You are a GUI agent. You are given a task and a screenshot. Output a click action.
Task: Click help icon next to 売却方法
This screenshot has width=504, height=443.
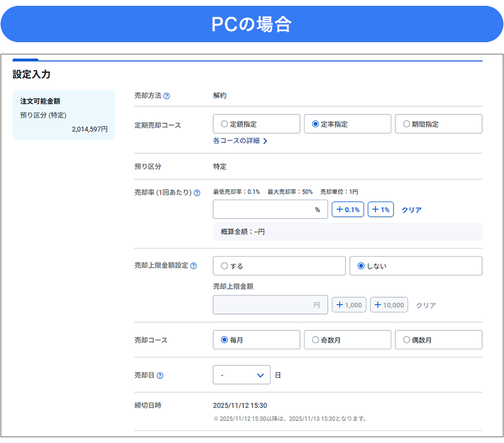(x=167, y=96)
